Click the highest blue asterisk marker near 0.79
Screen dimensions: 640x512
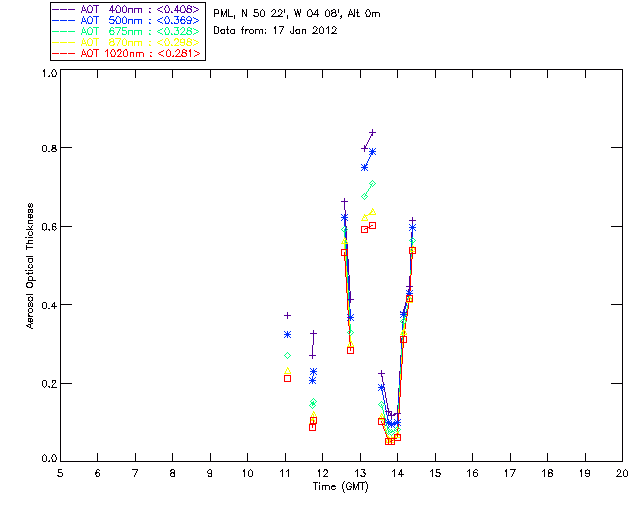tap(372, 152)
